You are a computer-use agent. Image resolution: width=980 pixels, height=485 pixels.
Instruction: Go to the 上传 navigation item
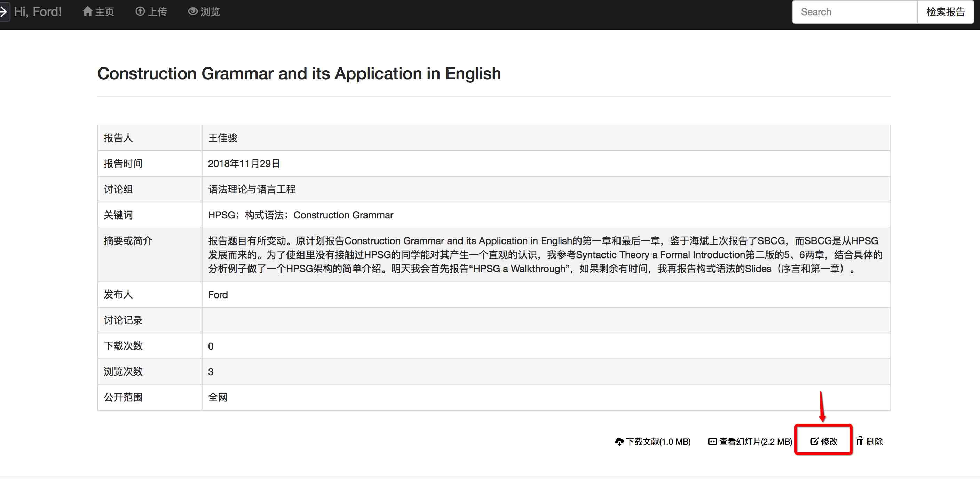click(x=157, y=12)
